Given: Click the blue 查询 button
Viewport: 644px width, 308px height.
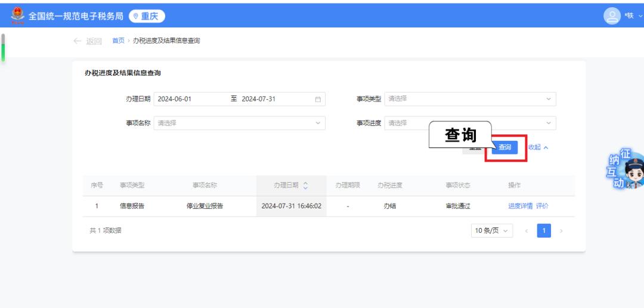Looking at the screenshot, I should (x=504, y=147).
